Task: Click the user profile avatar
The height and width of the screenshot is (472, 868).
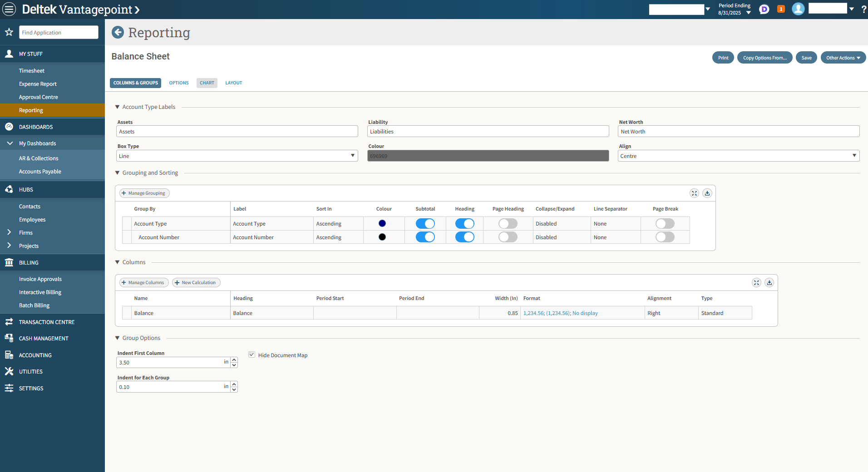Action: [x=798, y=9]
